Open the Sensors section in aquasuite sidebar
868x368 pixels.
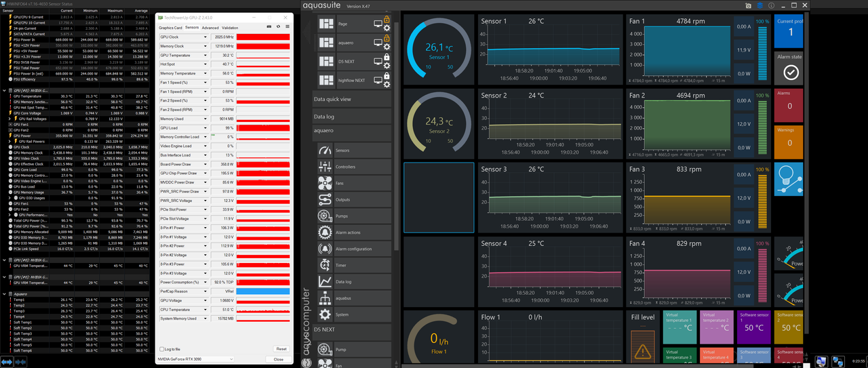(x=354, y=150)
